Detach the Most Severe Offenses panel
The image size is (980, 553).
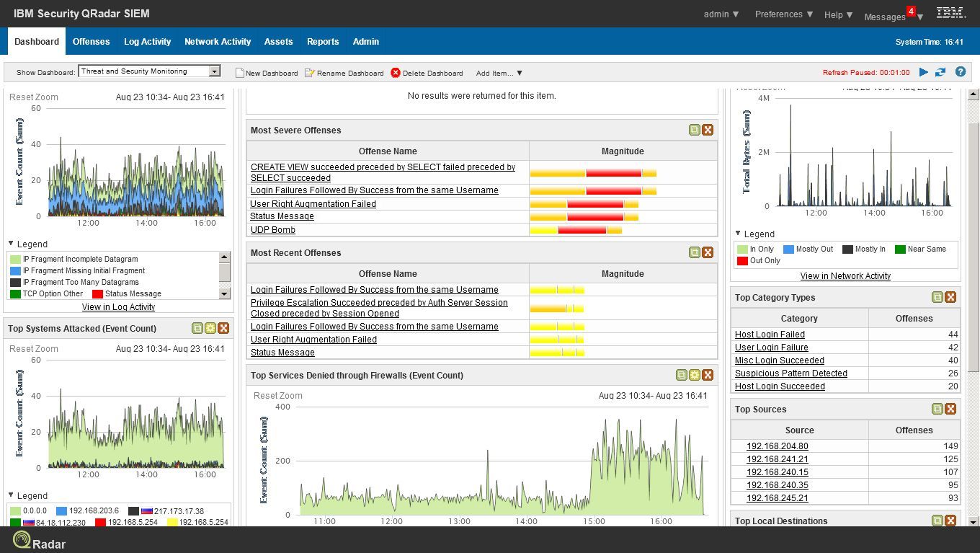(x=694, y=130)
